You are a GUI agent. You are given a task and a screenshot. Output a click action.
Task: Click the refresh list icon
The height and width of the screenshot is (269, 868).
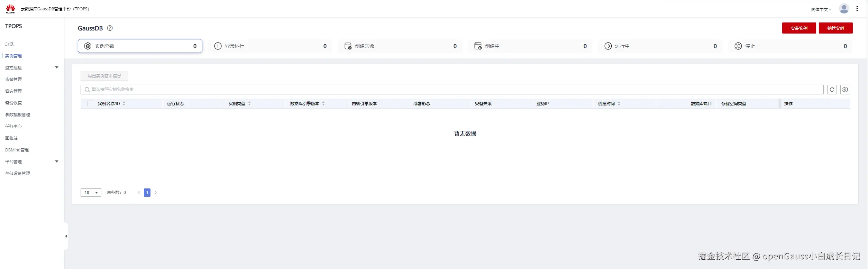(832, 90)
